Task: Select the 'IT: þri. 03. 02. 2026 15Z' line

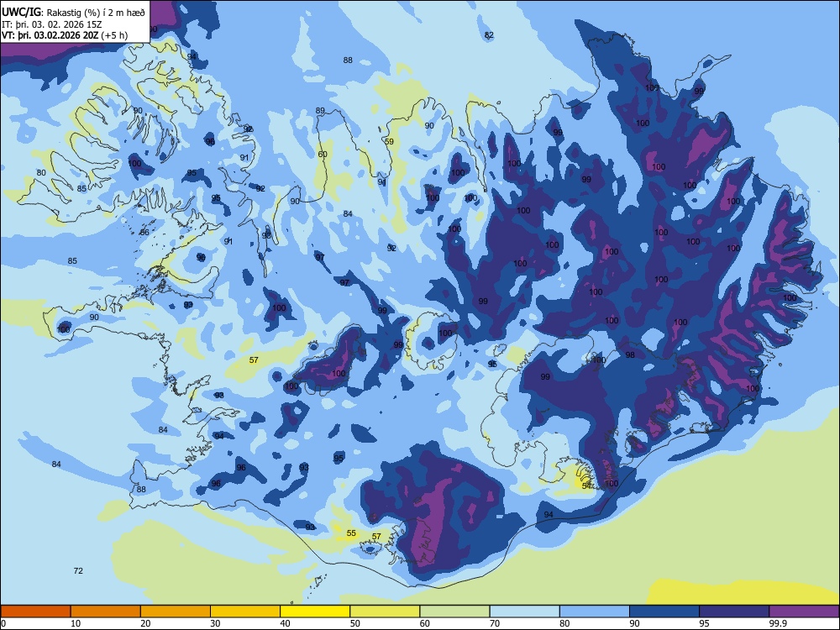Action: click(x=52, y=24)
